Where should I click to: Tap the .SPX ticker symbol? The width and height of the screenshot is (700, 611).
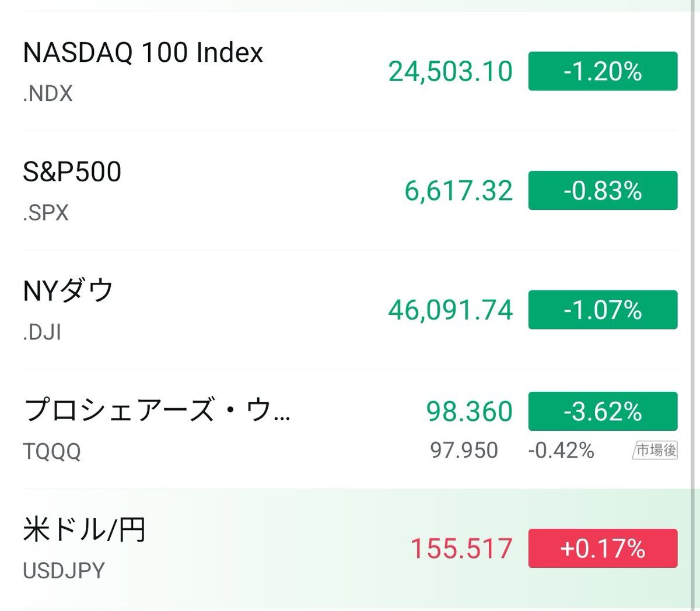(45, 213)
